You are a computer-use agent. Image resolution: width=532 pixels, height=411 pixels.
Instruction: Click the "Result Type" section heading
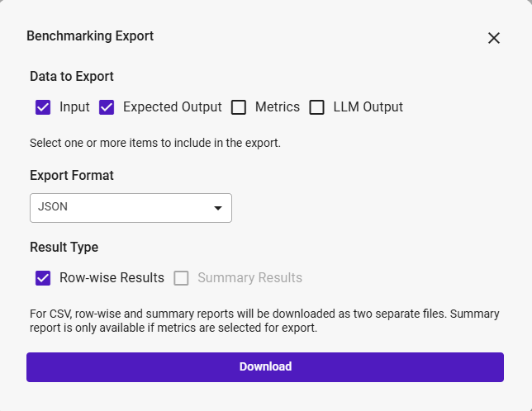(x=64, y=248)
